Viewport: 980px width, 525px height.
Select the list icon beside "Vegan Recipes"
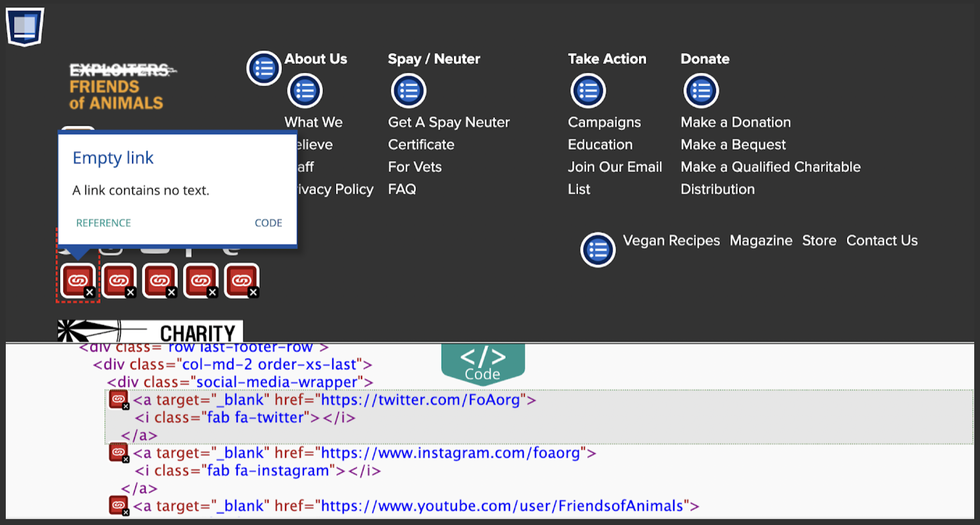point(598,250)
